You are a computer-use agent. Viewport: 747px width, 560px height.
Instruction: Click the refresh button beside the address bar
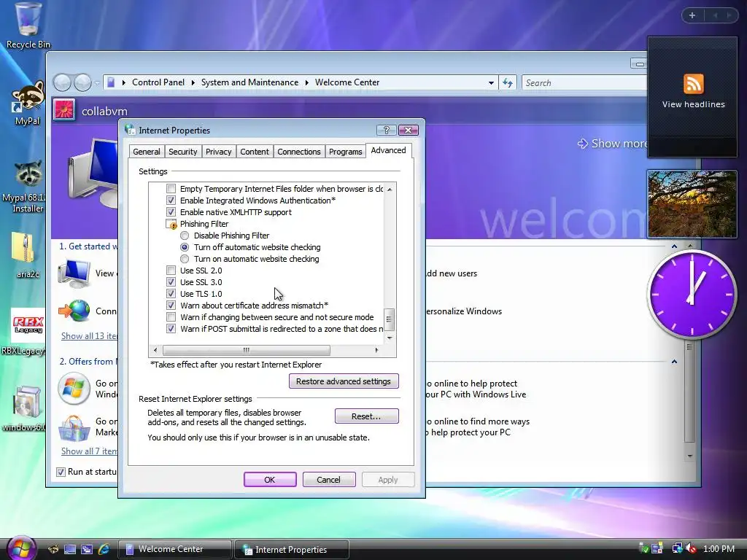click(x=508, y=83)
